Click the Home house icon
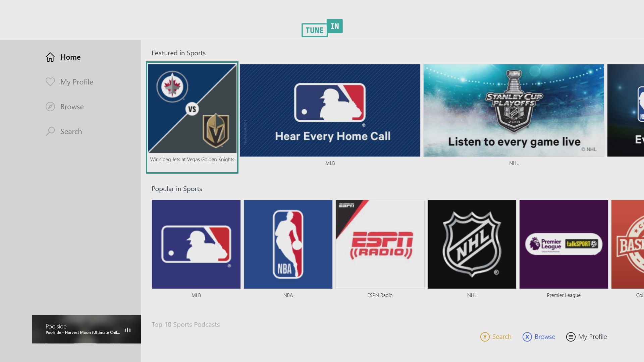The height and width of the screenshot is (362, 644). [x=50, y=57]
